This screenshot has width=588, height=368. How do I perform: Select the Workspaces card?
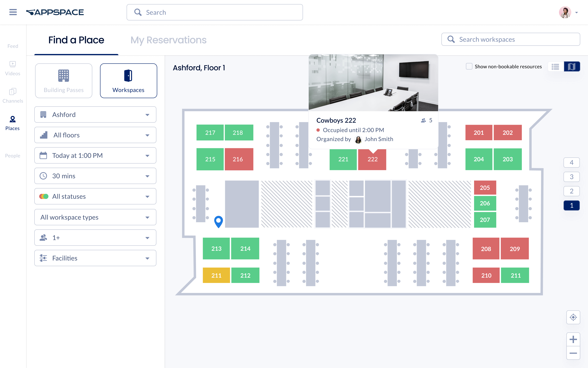(x=129, y=81)
